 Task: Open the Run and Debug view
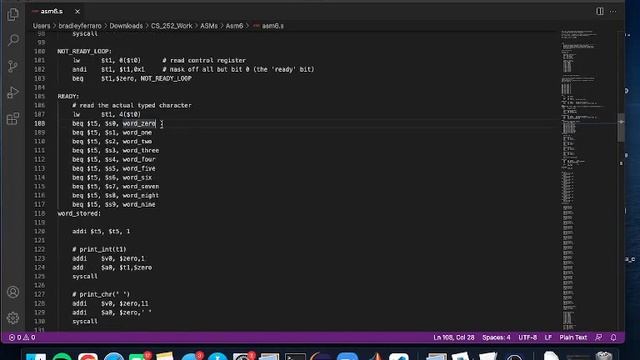coord(13,92)
